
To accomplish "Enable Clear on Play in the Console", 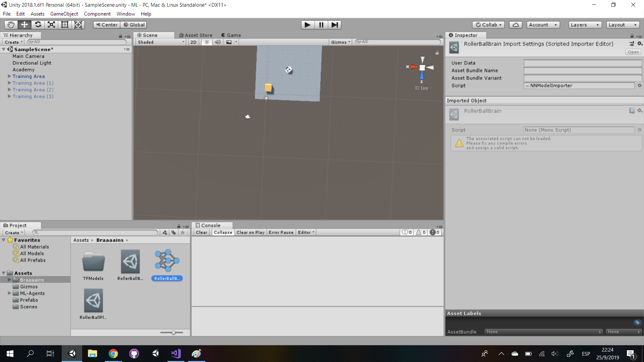I will click(x=250, y=232).
